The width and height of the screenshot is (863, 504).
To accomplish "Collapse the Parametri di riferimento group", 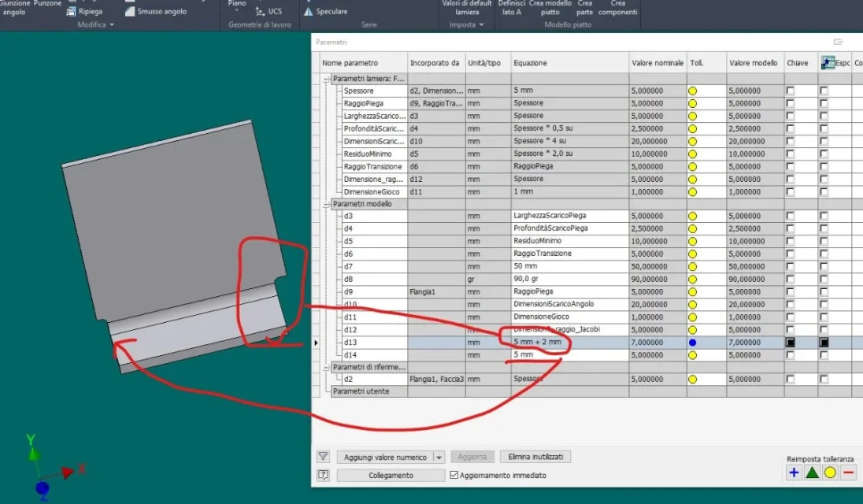I will point(326,367).
